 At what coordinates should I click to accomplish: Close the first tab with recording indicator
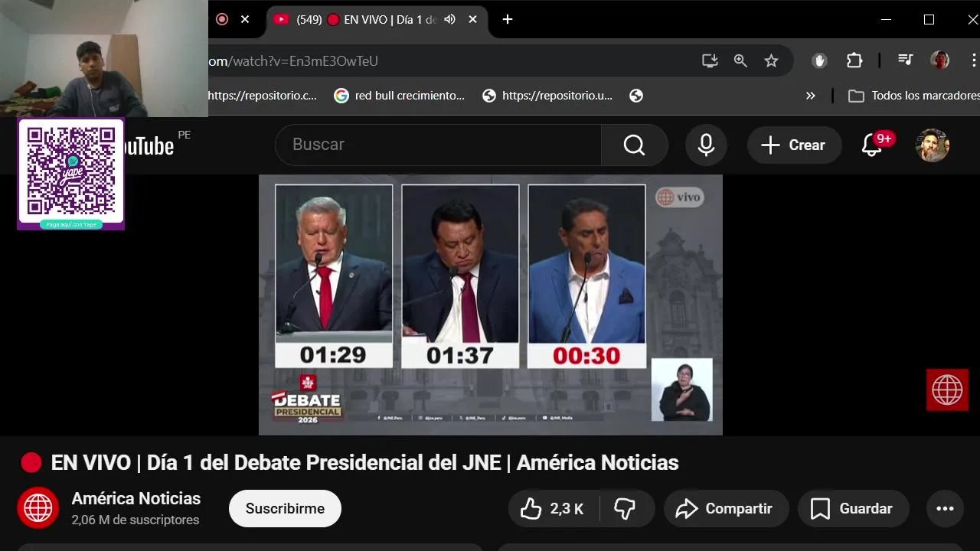(245, 20)
